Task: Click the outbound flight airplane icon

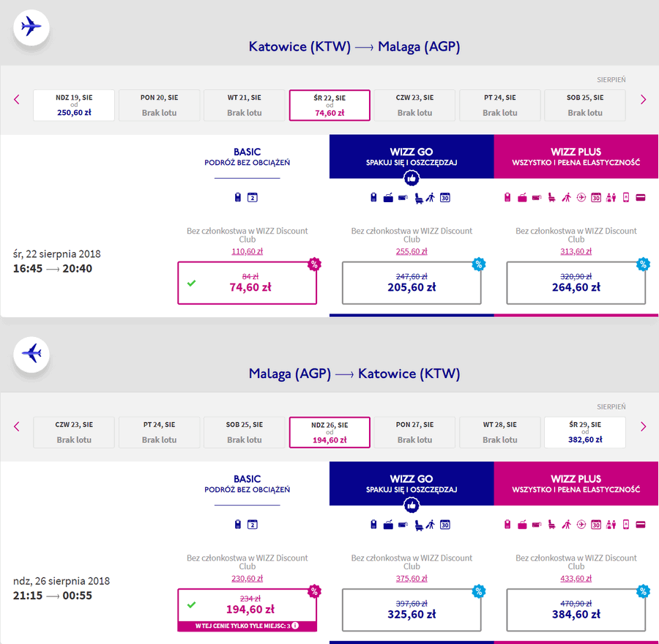Action: 31,27
